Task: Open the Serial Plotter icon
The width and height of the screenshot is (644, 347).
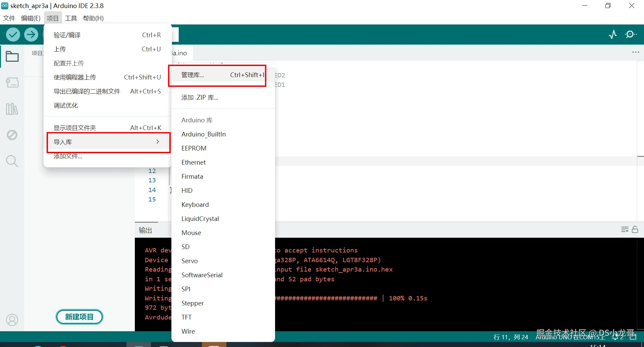Action: coord(613,35)
